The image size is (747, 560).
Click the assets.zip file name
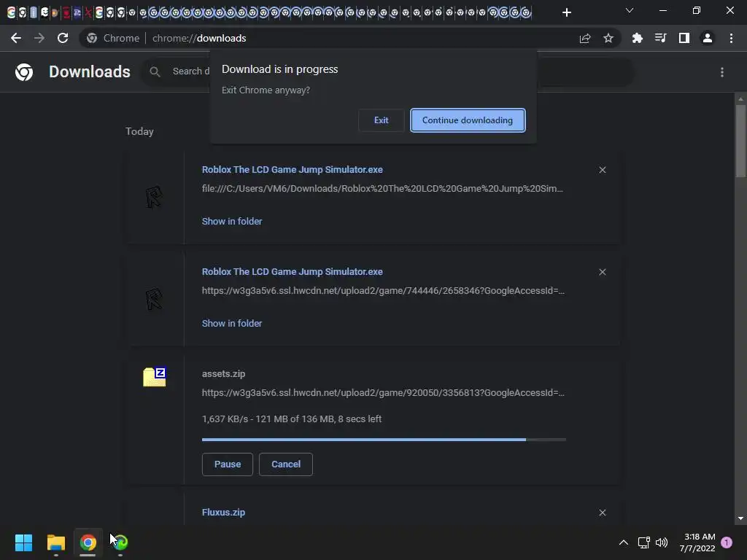(223, 374)
